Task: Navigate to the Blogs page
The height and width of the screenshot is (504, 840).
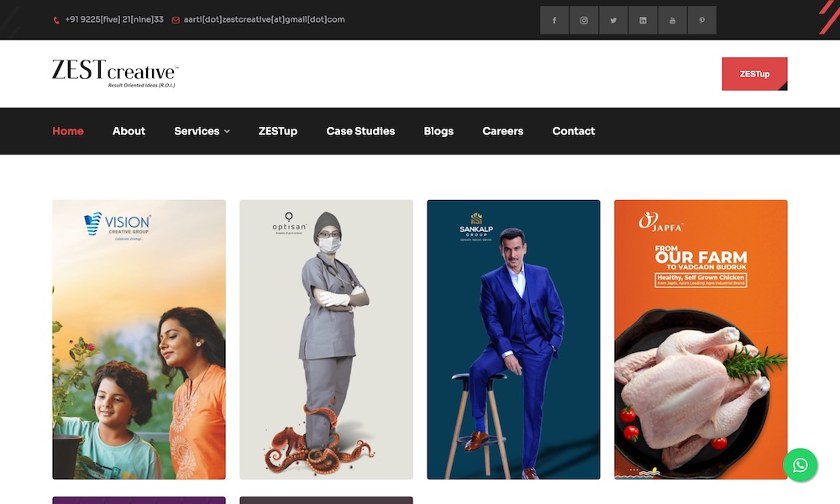Action: pyautogui.click(x=438, y=131)
